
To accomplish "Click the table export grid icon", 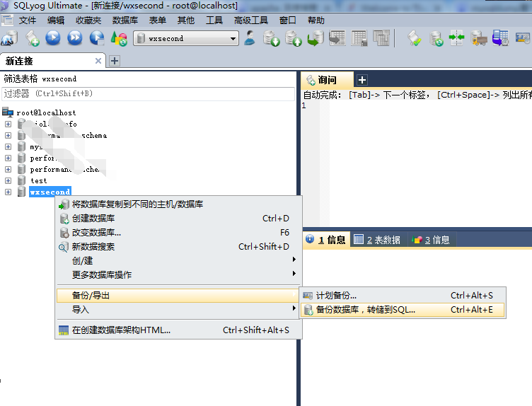I will pos(337,38).
